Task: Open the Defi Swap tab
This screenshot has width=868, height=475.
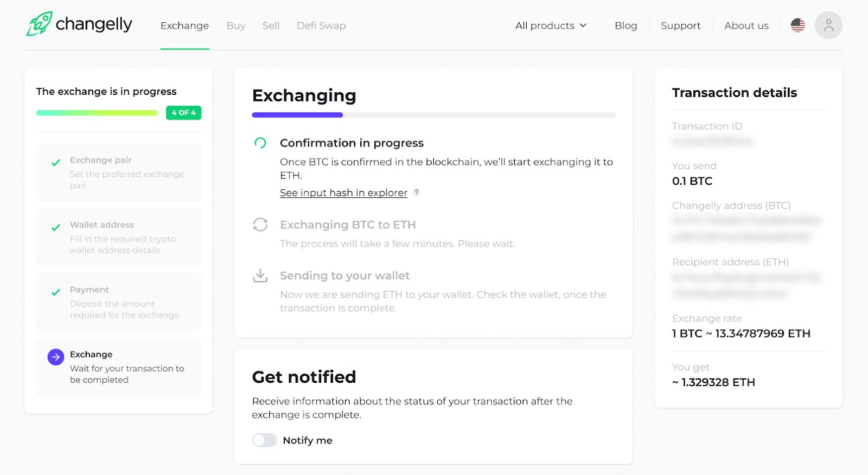Action: (x=321, y=25)
